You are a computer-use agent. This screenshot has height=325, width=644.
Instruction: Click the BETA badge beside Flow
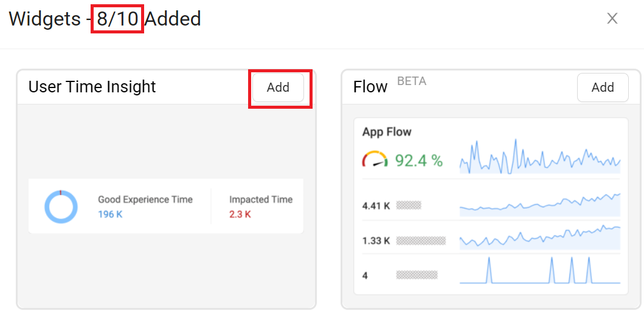(x=412, y=81)
